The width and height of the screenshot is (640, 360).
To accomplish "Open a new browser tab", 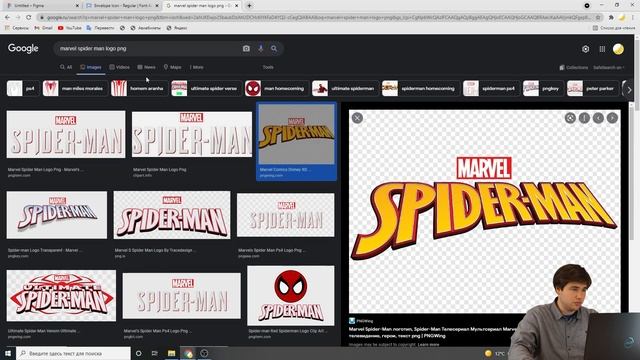I will tap(249, 6).
